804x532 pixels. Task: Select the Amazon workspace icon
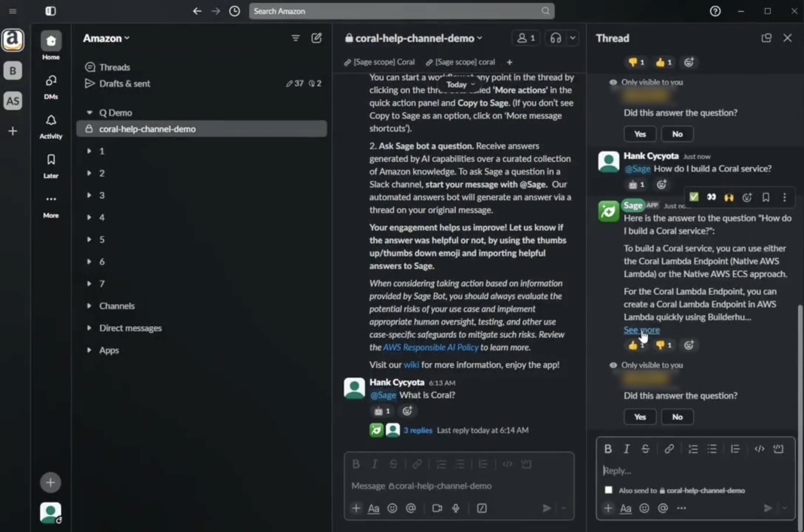[13, 40]
